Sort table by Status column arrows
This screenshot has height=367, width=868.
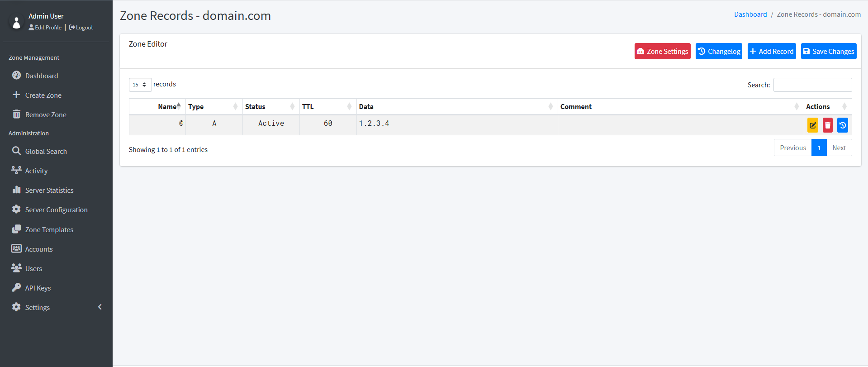[292, 106]
